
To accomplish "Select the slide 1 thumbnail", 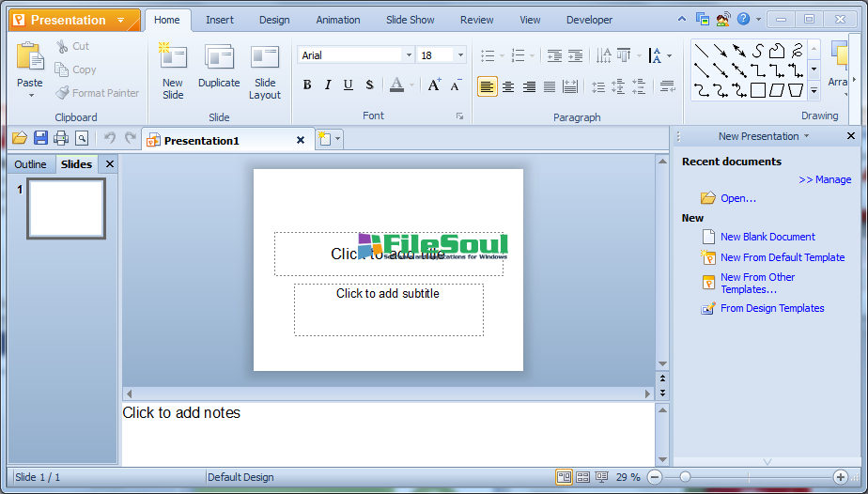I will (66, 208).
